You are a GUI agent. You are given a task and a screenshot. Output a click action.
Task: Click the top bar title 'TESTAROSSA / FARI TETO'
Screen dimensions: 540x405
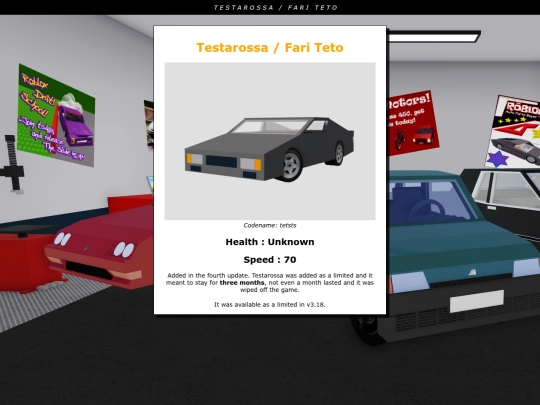(x=276, y=7)
